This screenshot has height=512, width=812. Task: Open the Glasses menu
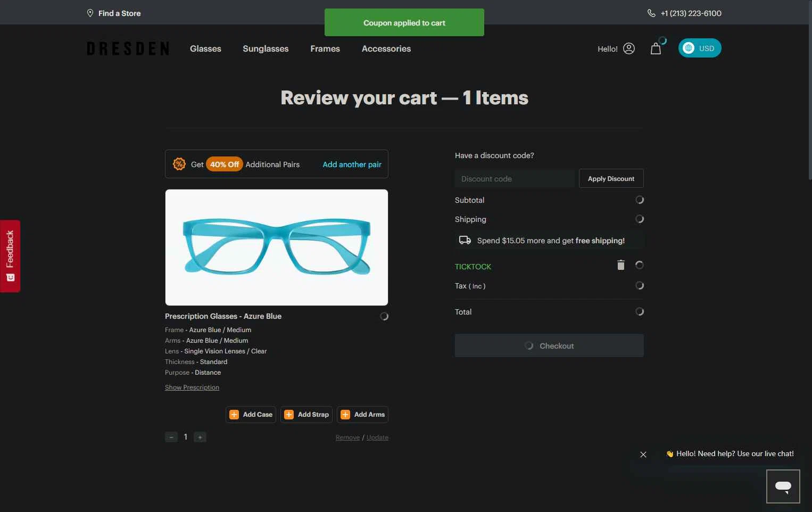pos(205,48)
